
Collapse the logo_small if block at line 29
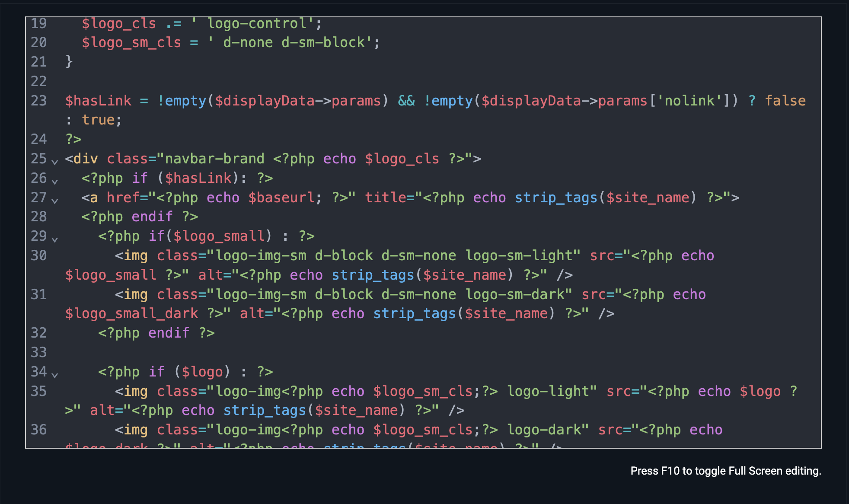[x=54, y=239]
